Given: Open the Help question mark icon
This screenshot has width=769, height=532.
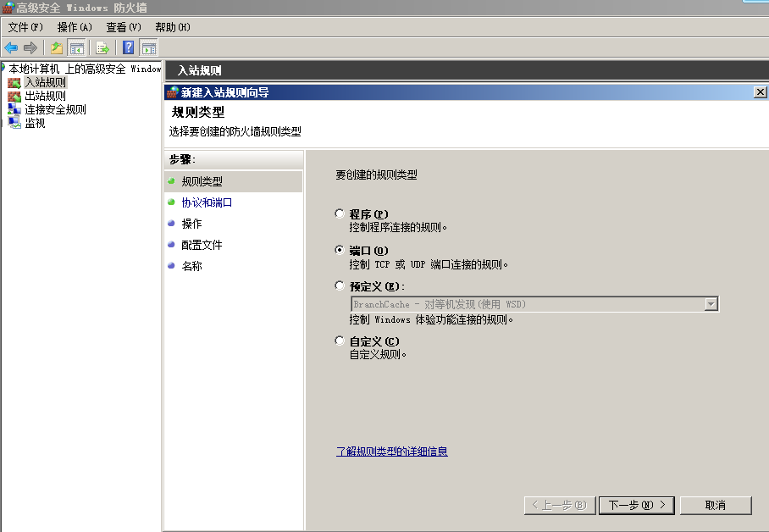Looking at the screenshot, I should click(x=129, y=47).
